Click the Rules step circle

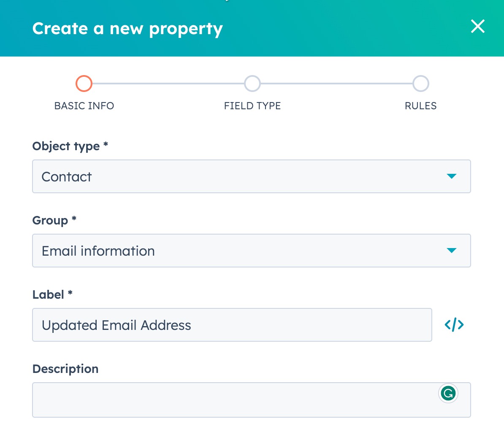420,84
